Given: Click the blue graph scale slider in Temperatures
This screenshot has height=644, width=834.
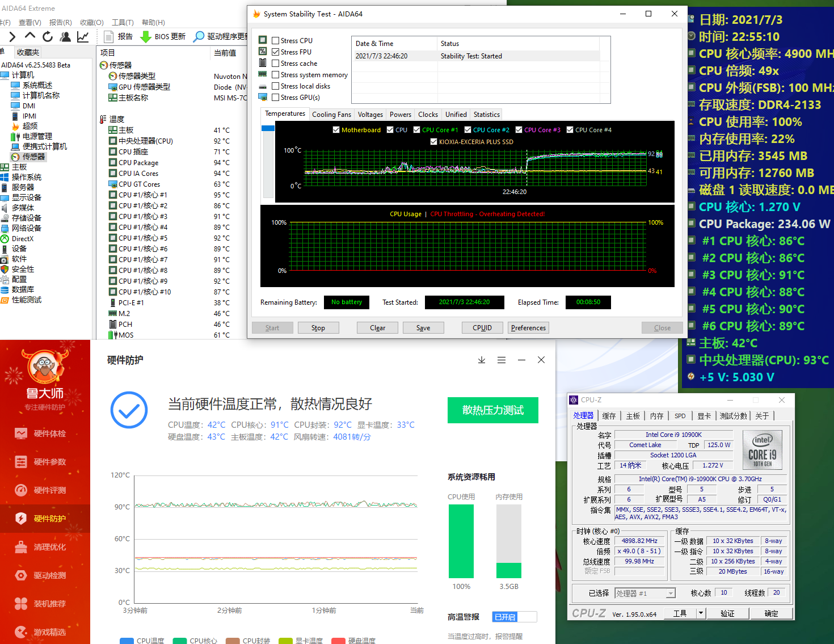Looking at the screenshot, I should (x=268, y=128).
